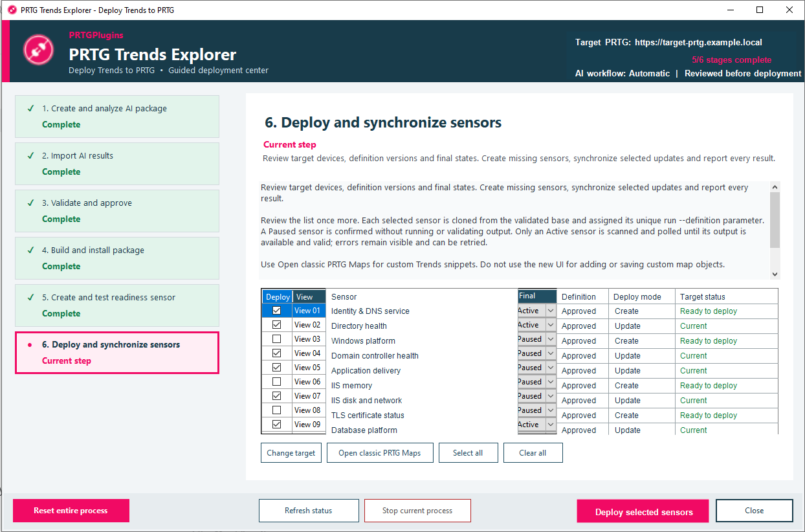The height and width of the screenshot is (532, 805).
Task: Open Final dropdown for Domain controller health
Action: point(551,353)
